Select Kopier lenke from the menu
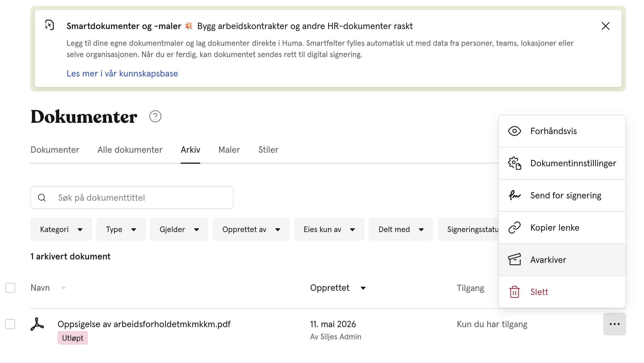Screen dimensions: 644x363 [x=562, y=228]
